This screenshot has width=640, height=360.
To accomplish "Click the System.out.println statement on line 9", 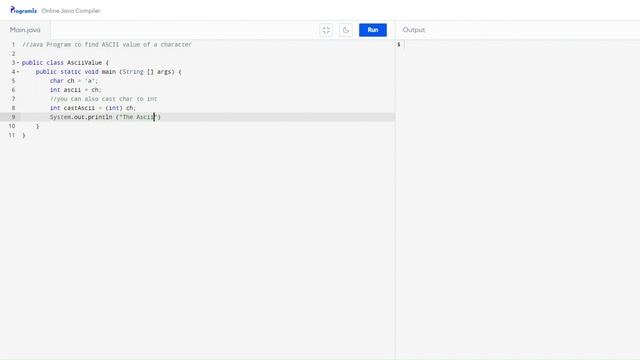I will click(105, 117).
